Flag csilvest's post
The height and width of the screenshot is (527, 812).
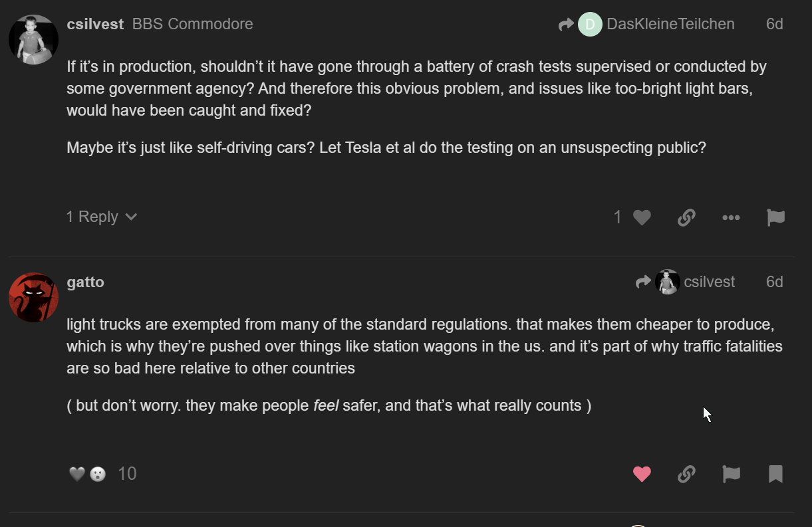coord(775,217)
